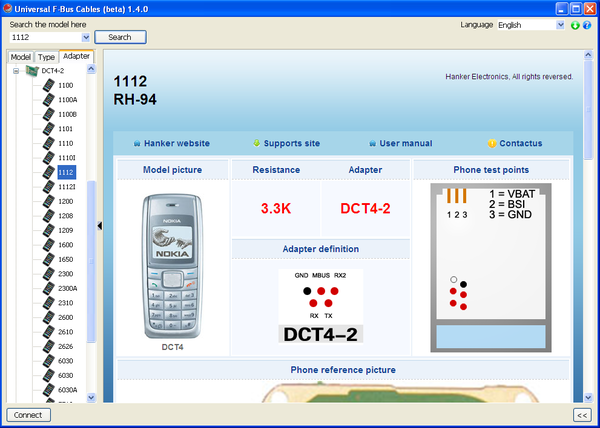Click the DCT4-2 adapter board icon

click(x=32, y=71)
